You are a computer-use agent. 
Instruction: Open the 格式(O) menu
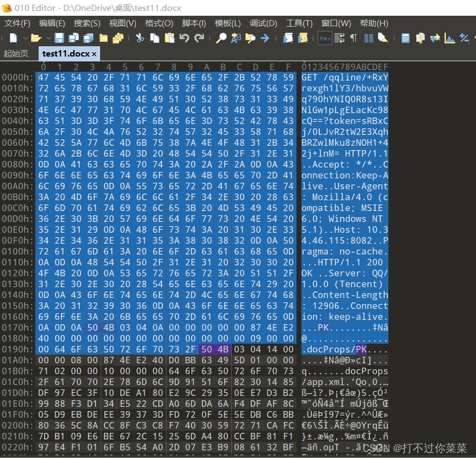[x=159, y=23]
